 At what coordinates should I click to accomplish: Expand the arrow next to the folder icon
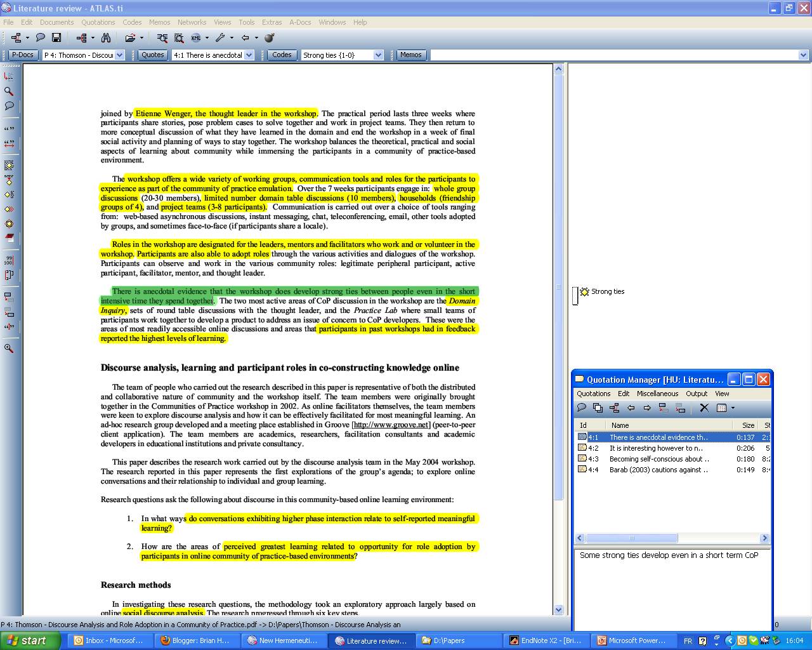141,38
